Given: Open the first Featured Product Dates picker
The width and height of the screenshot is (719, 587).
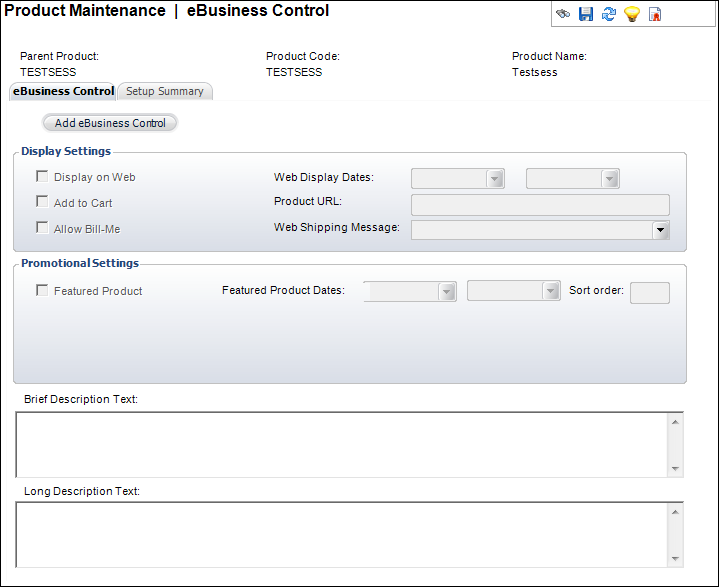Looking at the screenshot, I should click(x=447, y=292).
